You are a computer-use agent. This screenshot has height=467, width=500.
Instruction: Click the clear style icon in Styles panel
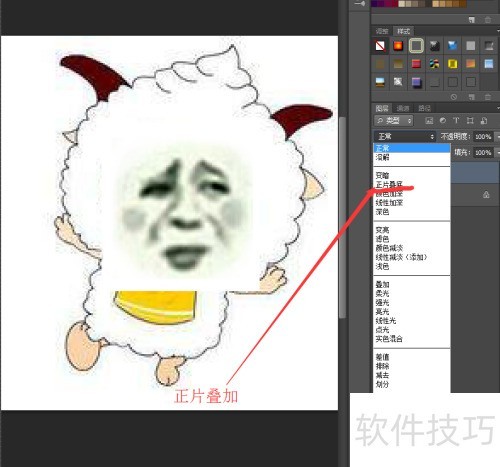tap(454, 97)
